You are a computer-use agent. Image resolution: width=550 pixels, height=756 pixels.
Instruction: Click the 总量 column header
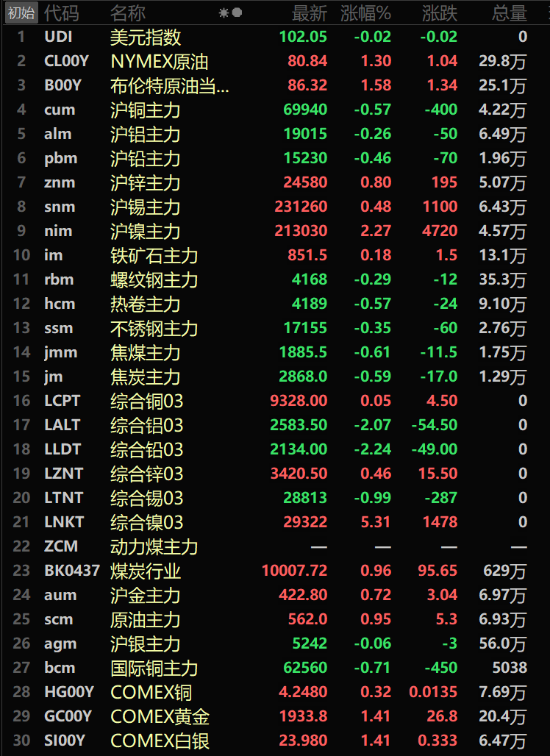point(509,13)
